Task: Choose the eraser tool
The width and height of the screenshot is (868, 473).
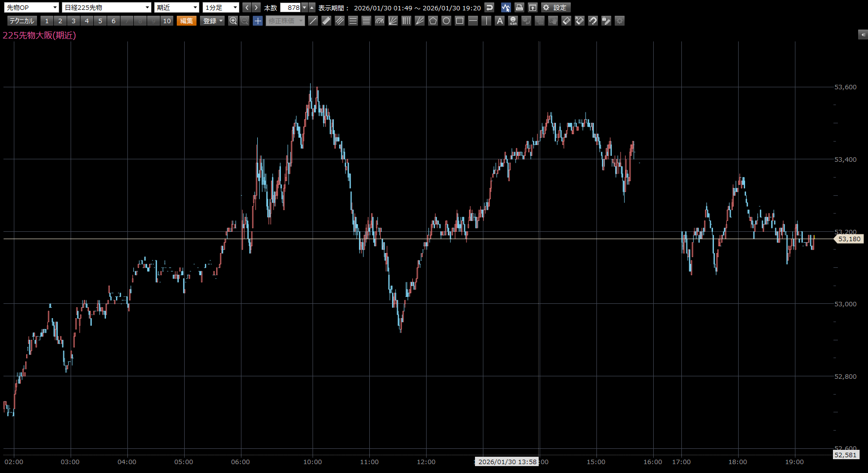Action: tap(566, 21)
